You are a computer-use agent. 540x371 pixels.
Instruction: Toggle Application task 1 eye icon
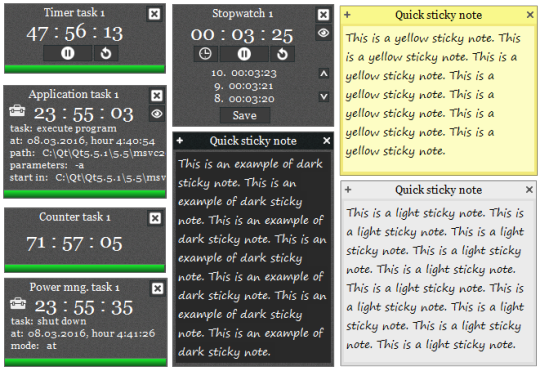157,114
